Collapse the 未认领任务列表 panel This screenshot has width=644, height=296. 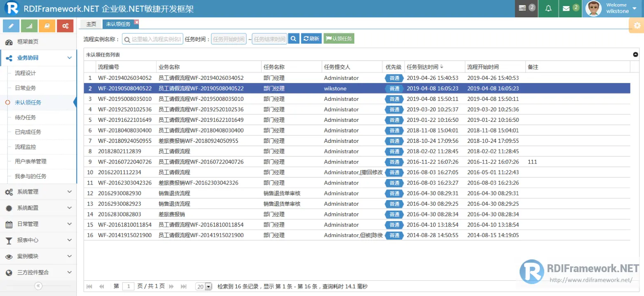pos(635,54)
